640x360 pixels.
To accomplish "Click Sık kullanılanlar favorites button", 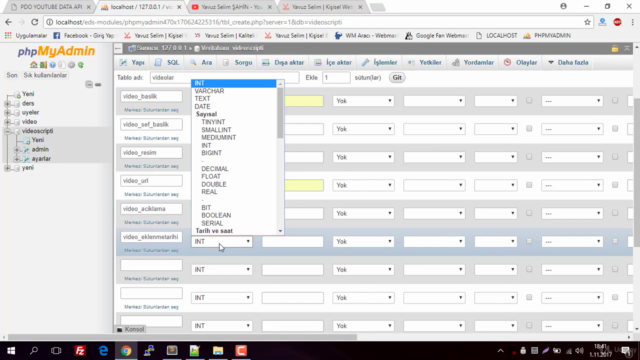I will [x=45, y=75].
